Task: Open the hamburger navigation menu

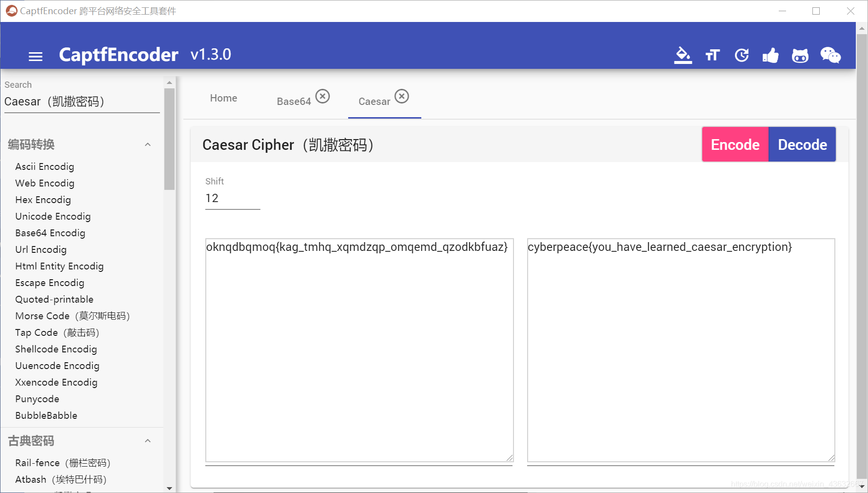Action: coord(36,57)
